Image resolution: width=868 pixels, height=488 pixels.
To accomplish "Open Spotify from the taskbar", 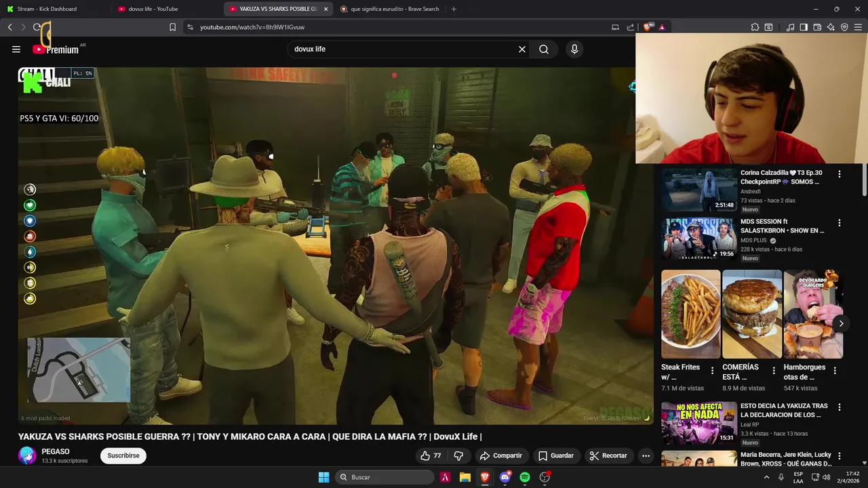I will point(525,477).
